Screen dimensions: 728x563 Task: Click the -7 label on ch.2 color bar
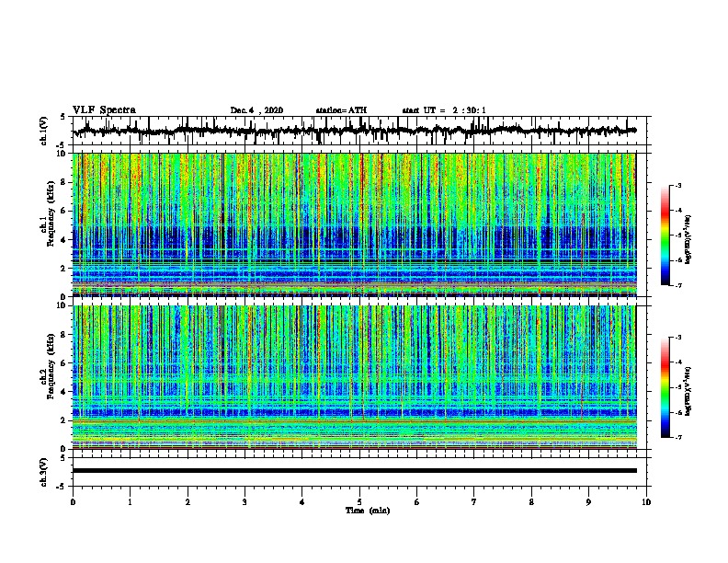coord(678,437)
